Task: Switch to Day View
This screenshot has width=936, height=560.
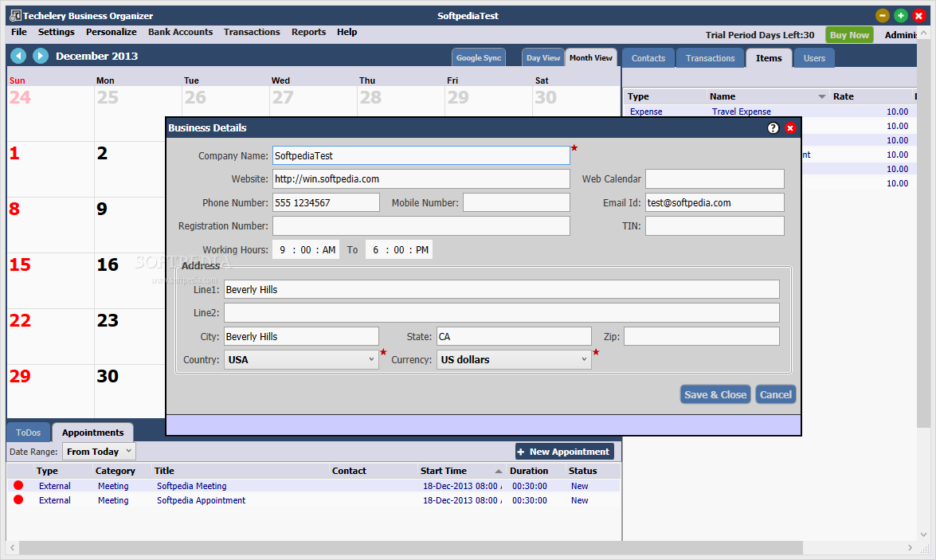Action: point(543,58)
